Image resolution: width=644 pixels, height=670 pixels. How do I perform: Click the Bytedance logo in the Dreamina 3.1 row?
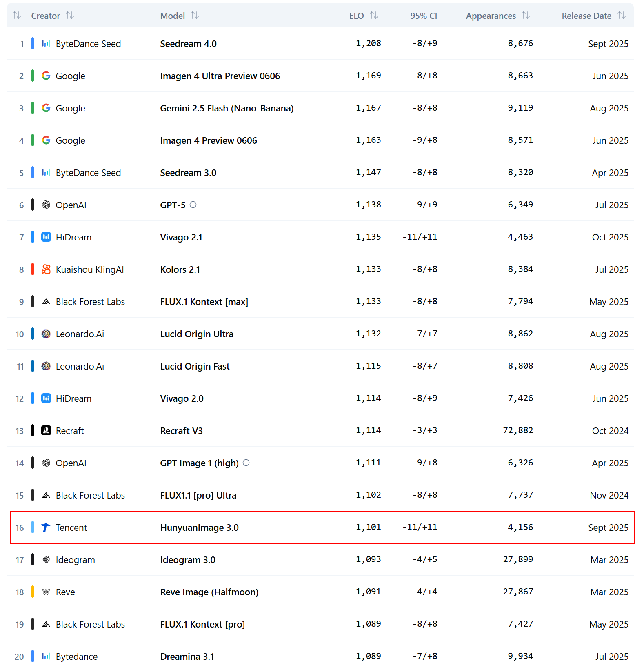coord(46,656)
